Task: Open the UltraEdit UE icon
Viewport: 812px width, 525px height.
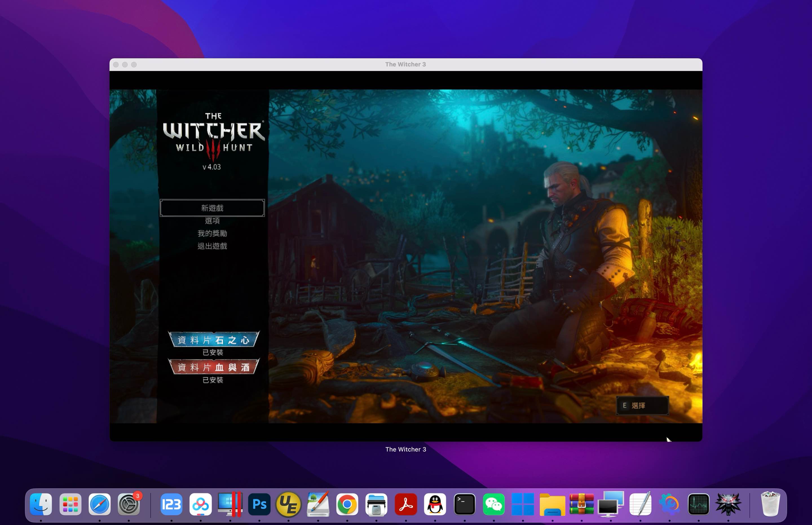Action: (288, 504)
